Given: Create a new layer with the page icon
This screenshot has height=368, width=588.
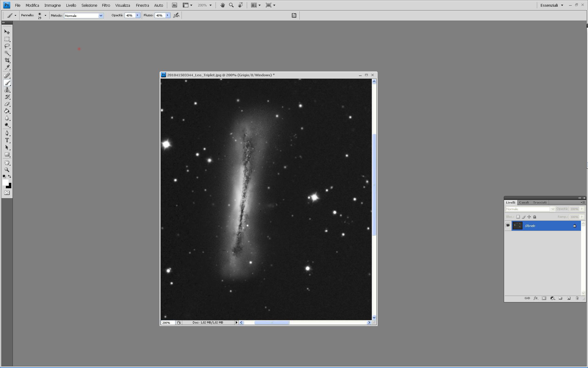Looking at the screenshot, I should (569, 298).
